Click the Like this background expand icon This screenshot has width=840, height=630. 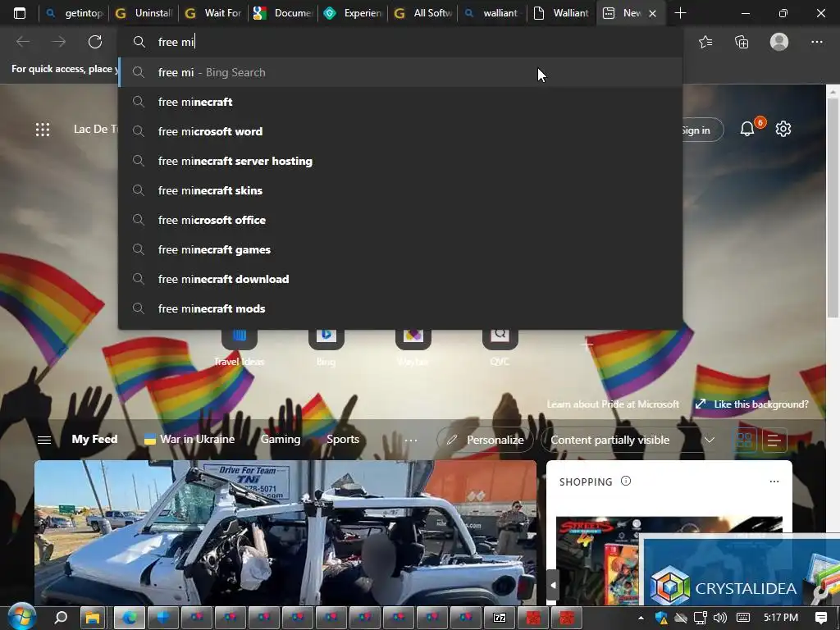tap(701, 404)
